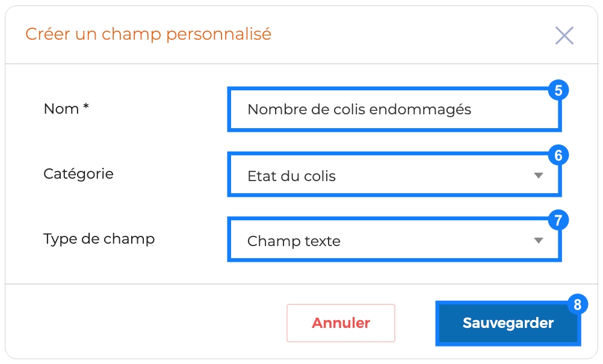Click the 'Créer un champ personnalisé' dialog title
The image size is (603, 364).
pos(149,34)
